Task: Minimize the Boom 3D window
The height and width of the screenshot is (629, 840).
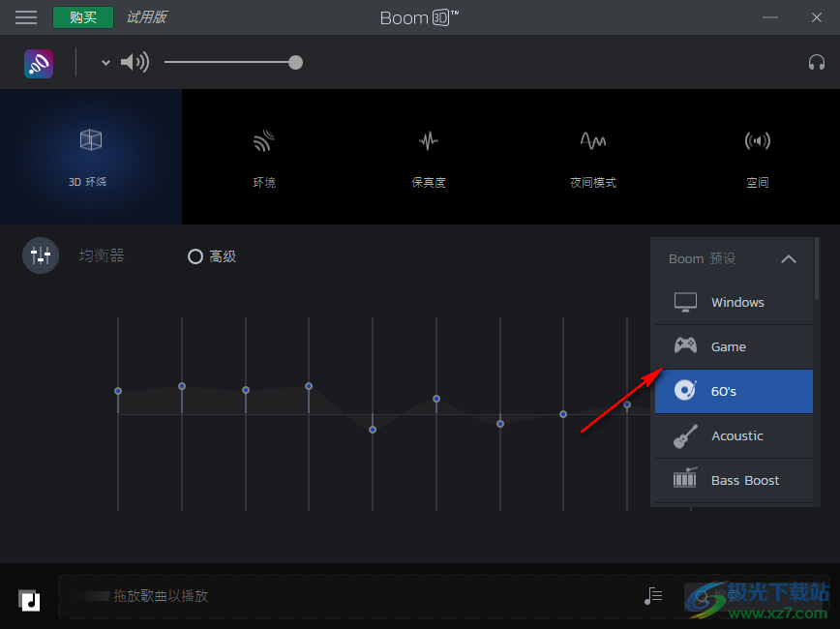Action: point(769,17)
